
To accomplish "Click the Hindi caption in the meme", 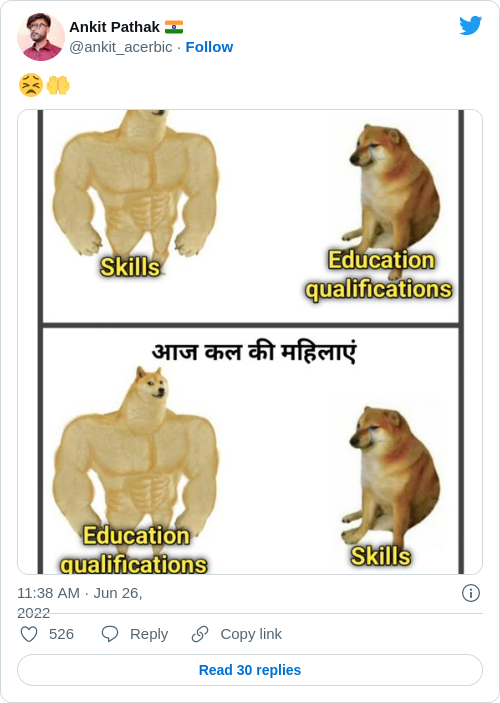I will (x=254, y=352).
